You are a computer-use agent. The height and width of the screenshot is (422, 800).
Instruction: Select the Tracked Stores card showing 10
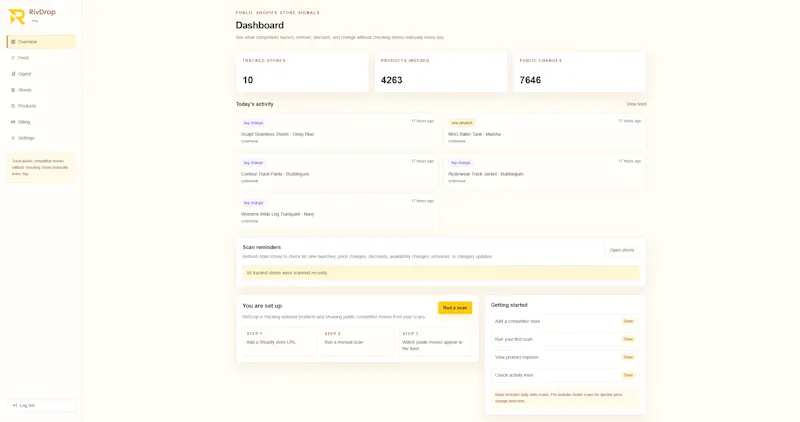tap(302, 71)
